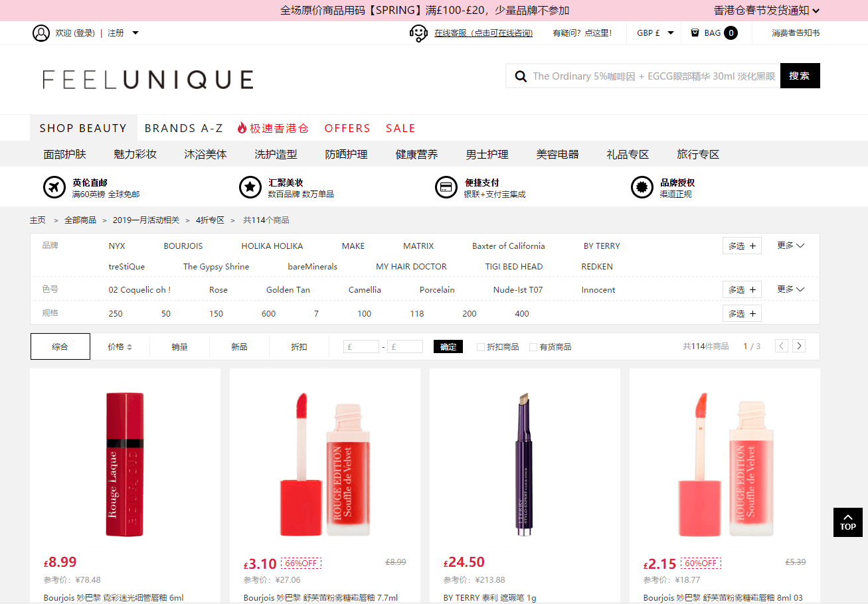868x604 pixels.
Task: Sort by 新品
Action: click(x=239, y=346)
